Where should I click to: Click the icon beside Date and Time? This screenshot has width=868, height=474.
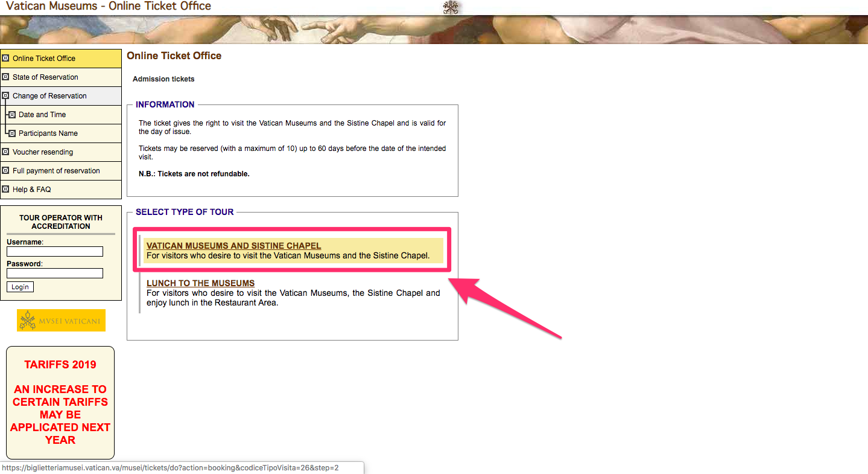click(x=12, y=115)
